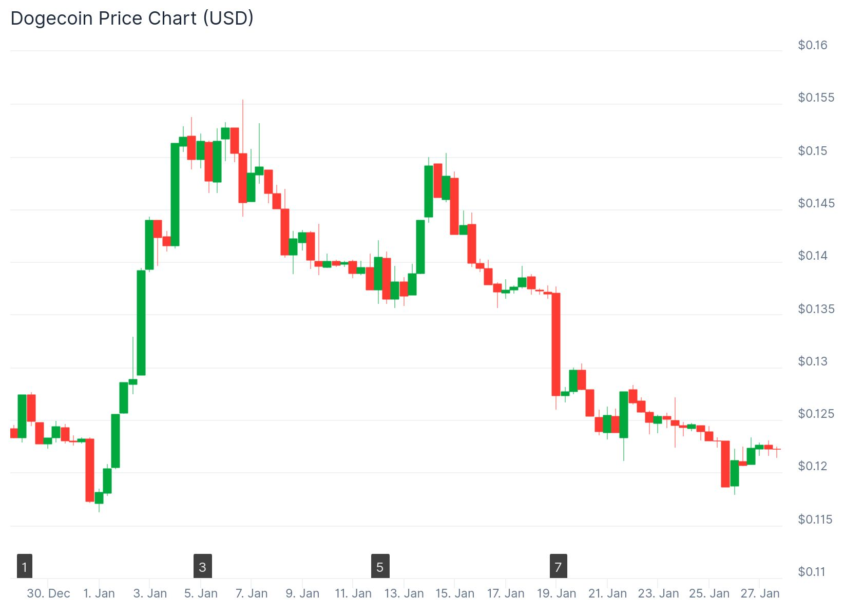Click the 30. Dec date label
844x616 pixels.
48,593
